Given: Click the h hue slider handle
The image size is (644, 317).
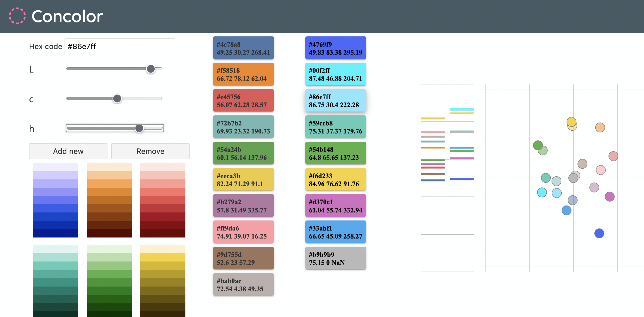Looking at the screenshot, I should click(x=139, y=128).
